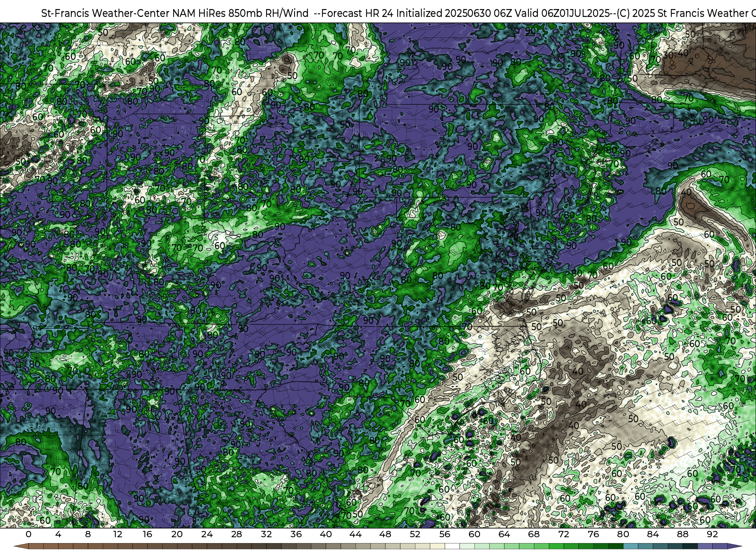Click the '88' color bar number

pyautogui.click(x=683, y=534)
